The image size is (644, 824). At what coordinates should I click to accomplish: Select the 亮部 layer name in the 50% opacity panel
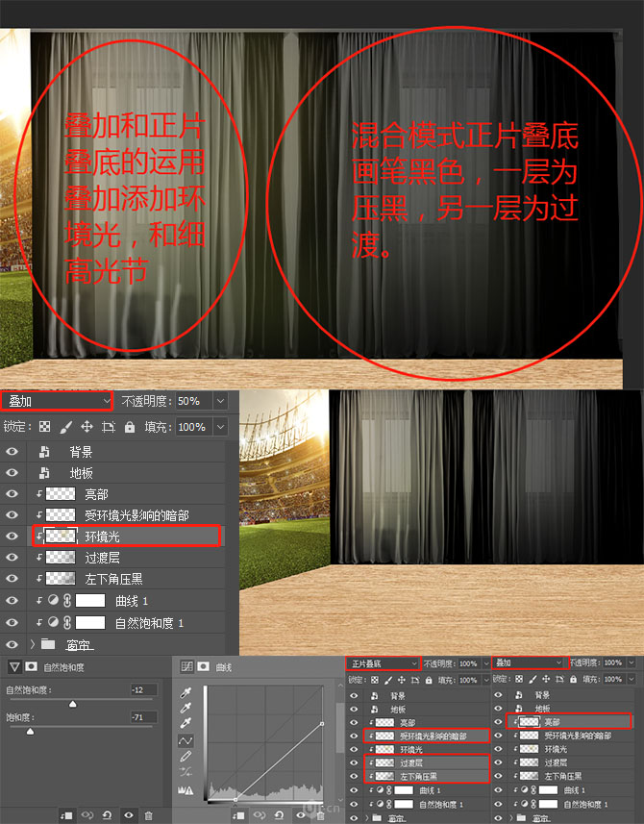click(96, 494)
